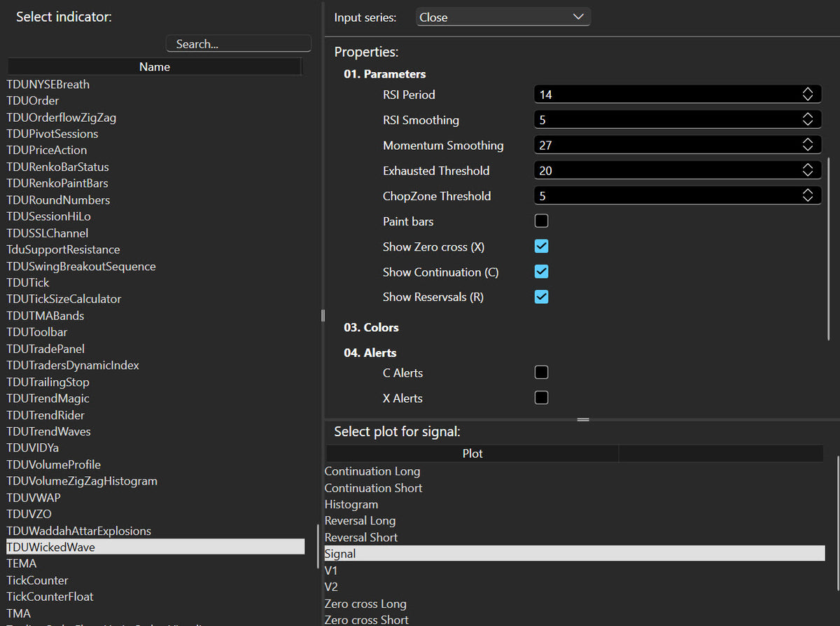Enable the Paint bars checkbox
Image resolution: width=840 pixels, height=626 pixels.
coord(541,221)
